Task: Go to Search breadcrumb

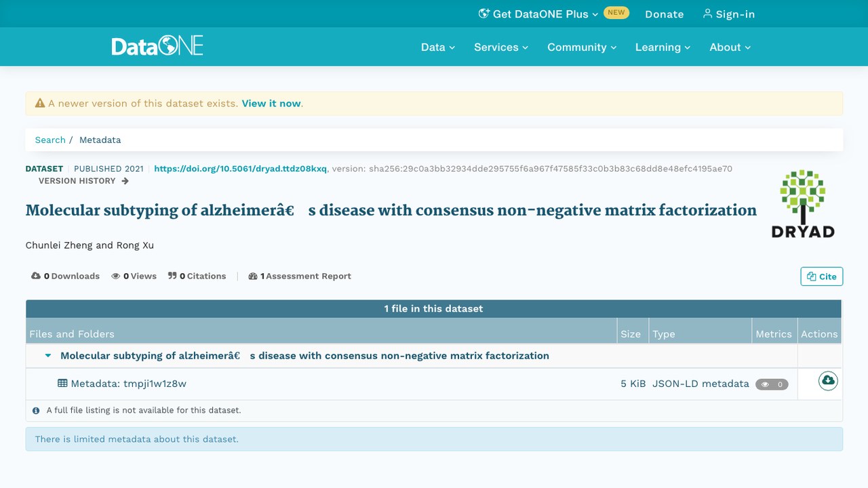Action: pyautogui.click(x=50, y=140)
